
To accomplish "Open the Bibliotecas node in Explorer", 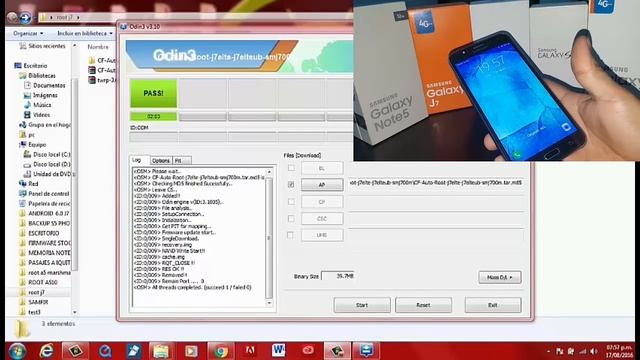I will (37, 76).
